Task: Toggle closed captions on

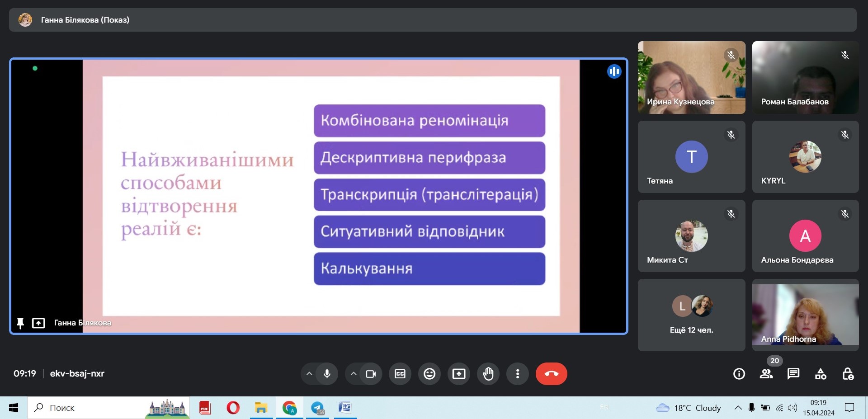Action: (x=400, y=374)
